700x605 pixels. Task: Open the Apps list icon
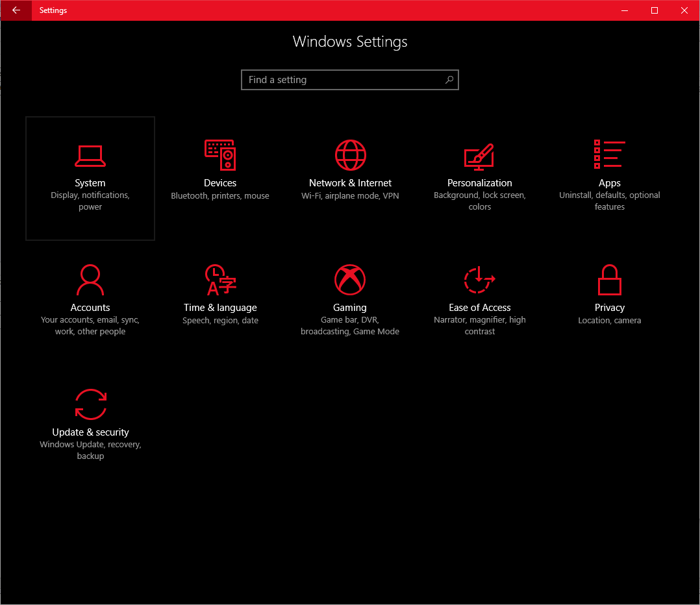(x=609, y=154)
